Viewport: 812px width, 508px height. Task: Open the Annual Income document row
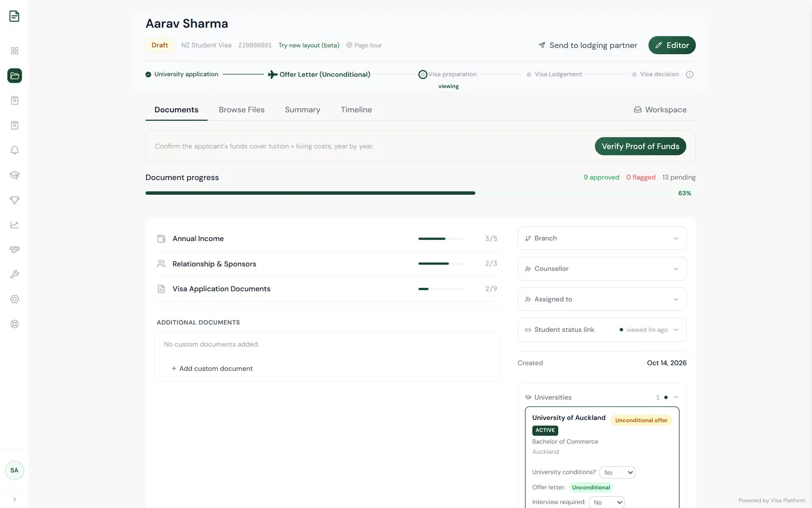327,239
